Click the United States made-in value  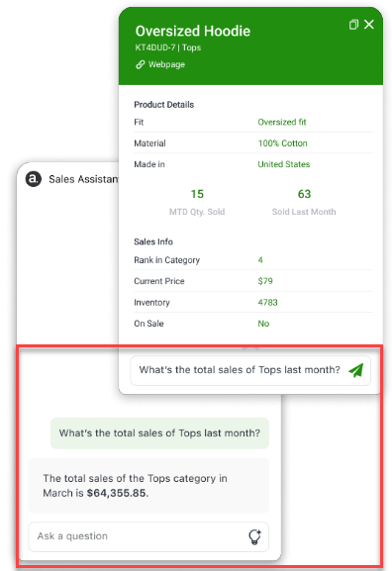[x=284, y=164]
